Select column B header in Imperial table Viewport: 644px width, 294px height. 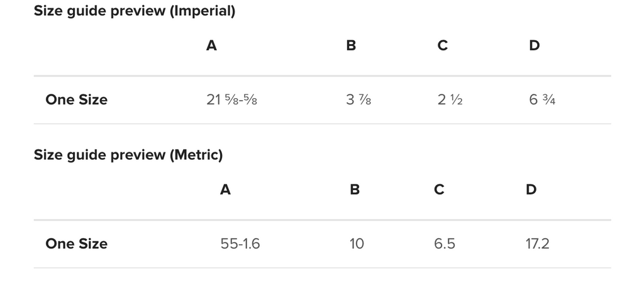pyautogui.click(x=351, y=45)
